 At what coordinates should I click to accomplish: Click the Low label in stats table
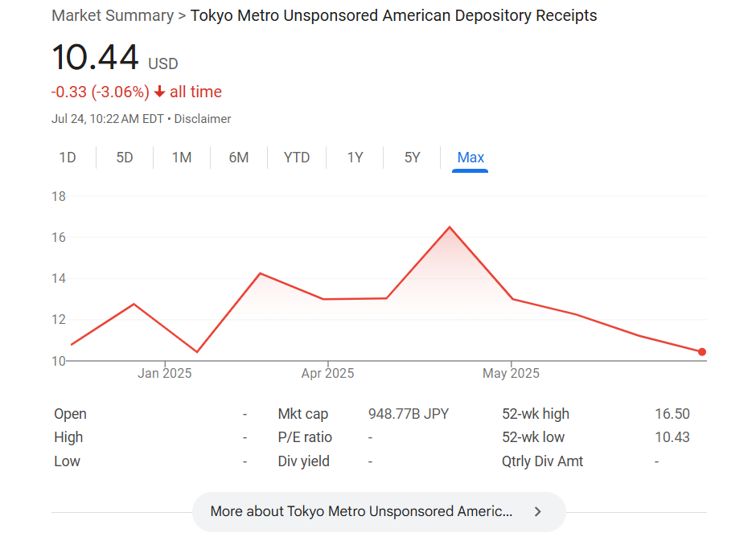pos(67,461)
